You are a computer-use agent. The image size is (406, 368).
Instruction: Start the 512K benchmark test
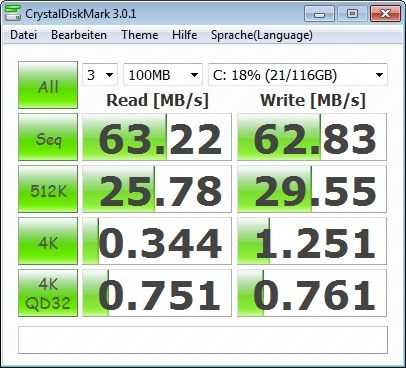click(x=48, y=189)
